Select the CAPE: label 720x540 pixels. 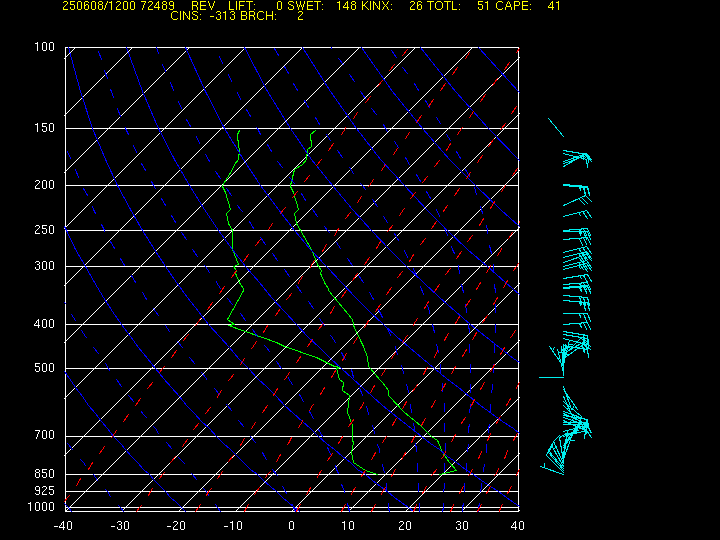513,6
